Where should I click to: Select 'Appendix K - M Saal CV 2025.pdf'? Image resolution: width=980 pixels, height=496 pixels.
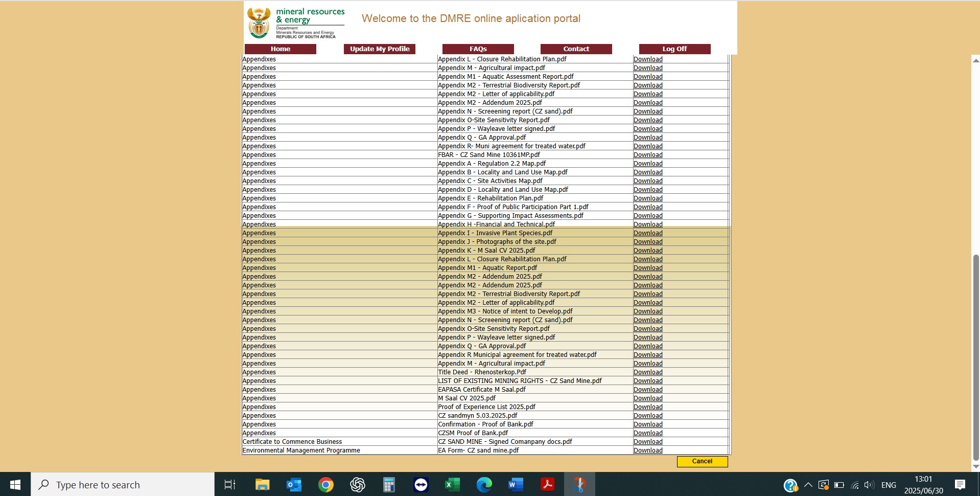pyautogui.click(x=486, y=250)
